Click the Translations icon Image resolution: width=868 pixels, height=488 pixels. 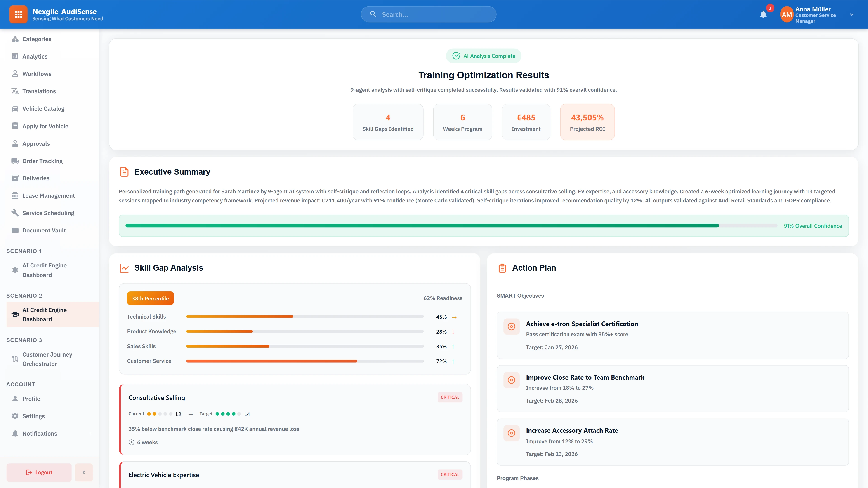[x=15, y=91]
